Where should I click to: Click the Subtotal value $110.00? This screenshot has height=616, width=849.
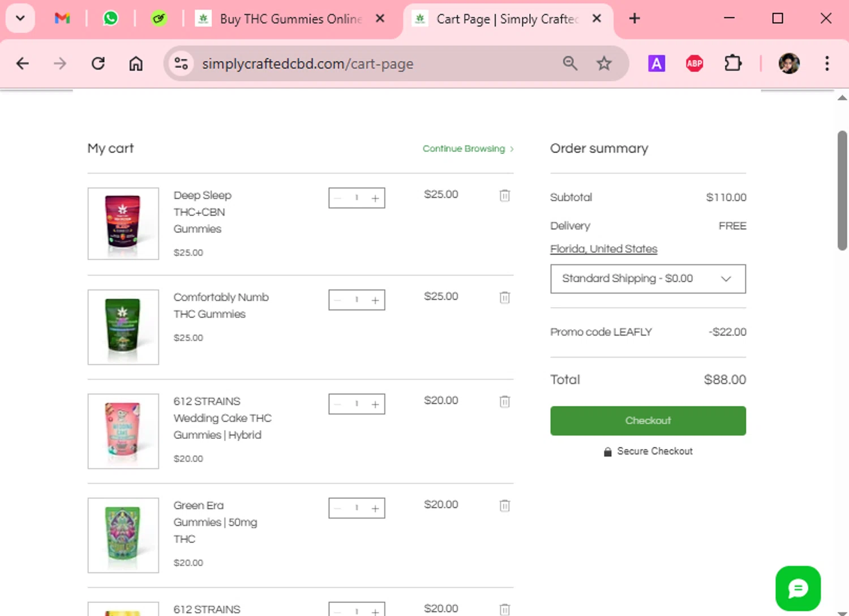(726, 197)
